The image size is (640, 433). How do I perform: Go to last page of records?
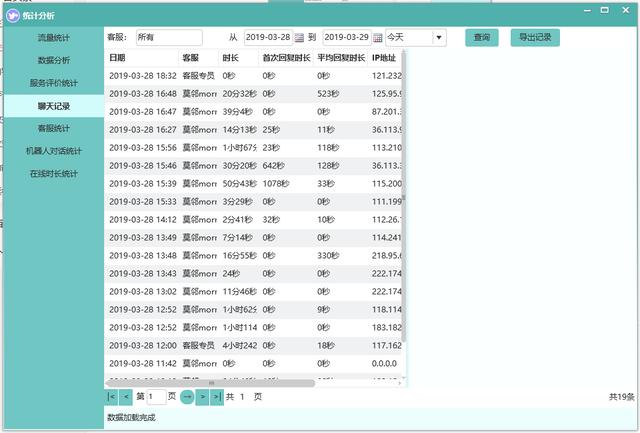[x=217, y=397]
